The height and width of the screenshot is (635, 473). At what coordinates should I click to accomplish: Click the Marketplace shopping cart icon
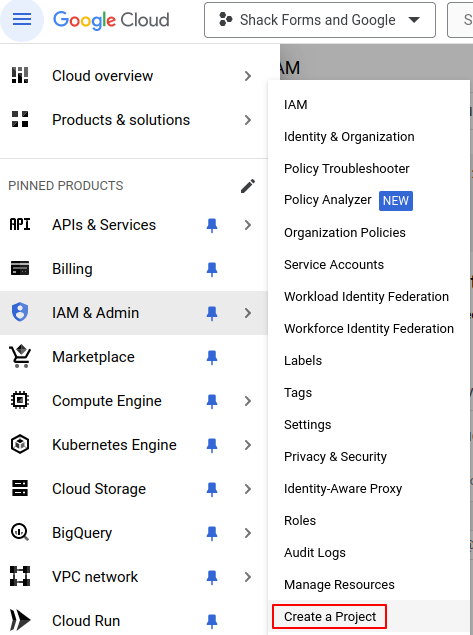(x=20, y=356)
